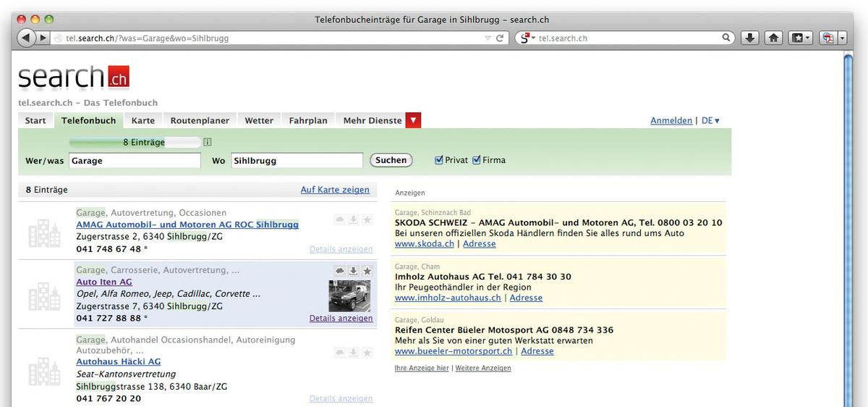Favorite Auto Iten AG with the star icon
The width and height of the screenshot is (868, 407).
pos(367,271)
